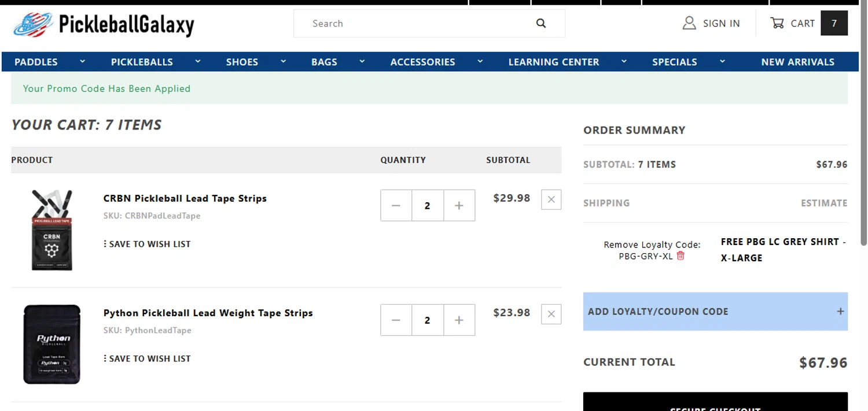Click the CRBN subtotal $29.98
The image size is (868, 411).
coord(512,198)
